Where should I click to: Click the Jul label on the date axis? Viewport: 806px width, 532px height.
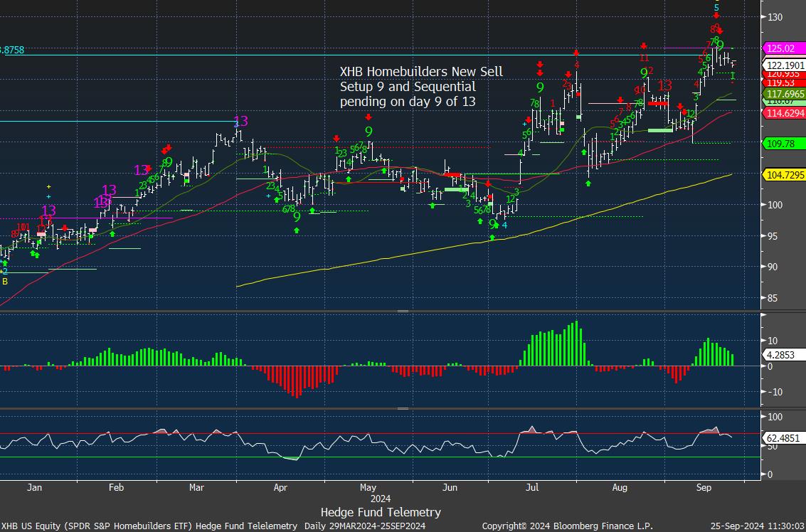[531, 488]
